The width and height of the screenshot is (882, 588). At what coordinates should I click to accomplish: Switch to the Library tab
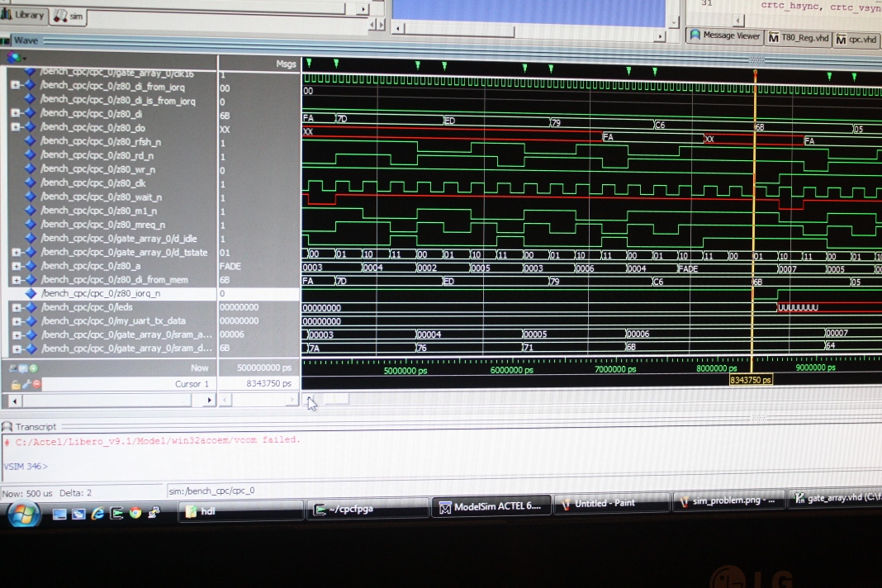pos(24,15)
